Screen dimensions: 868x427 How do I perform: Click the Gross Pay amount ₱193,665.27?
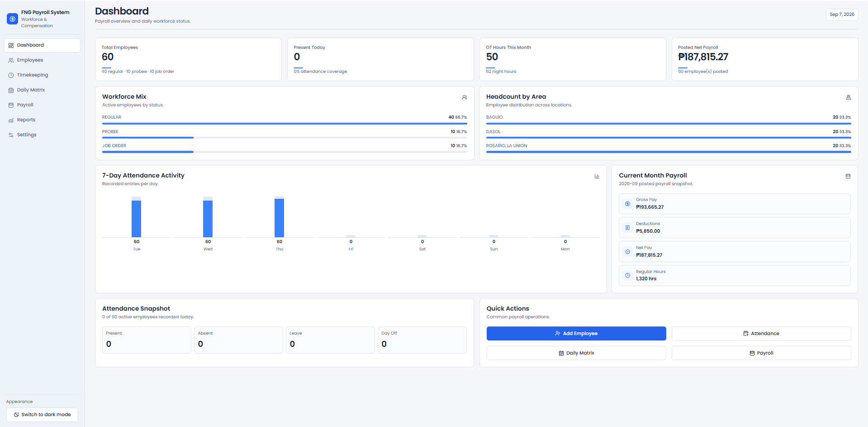click(x=650, y=207)
